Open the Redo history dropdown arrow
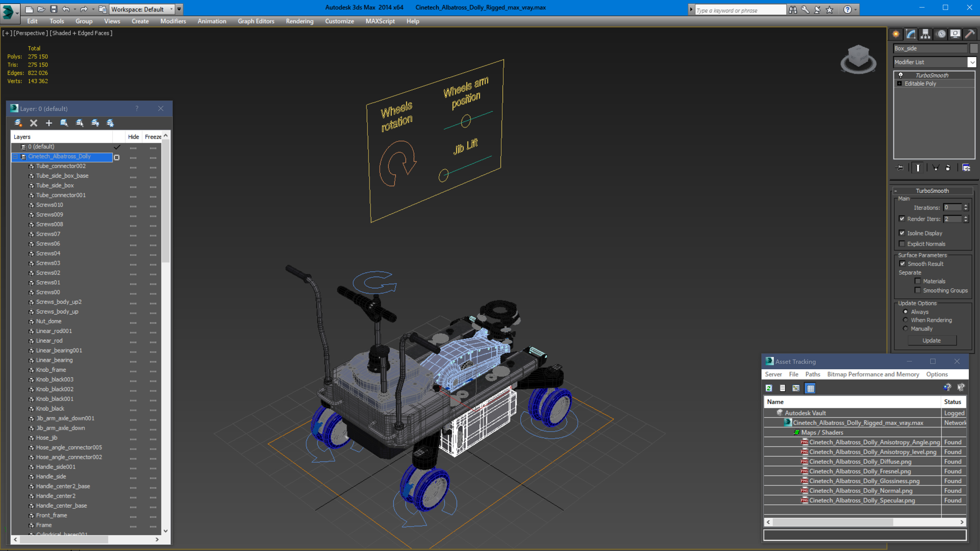Image resolution: width=980 pixels, height=551 pixels. (x=93, y=9)
